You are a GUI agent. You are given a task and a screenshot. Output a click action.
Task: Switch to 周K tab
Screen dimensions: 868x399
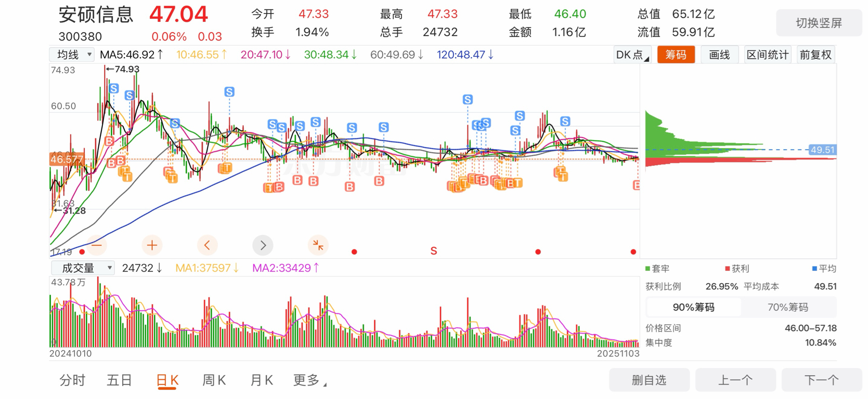click(214, 380)
